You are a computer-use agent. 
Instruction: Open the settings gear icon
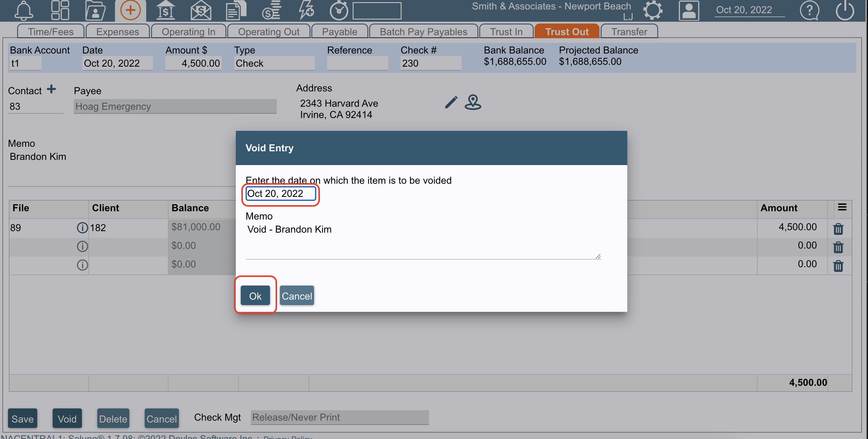pos(653,10)
